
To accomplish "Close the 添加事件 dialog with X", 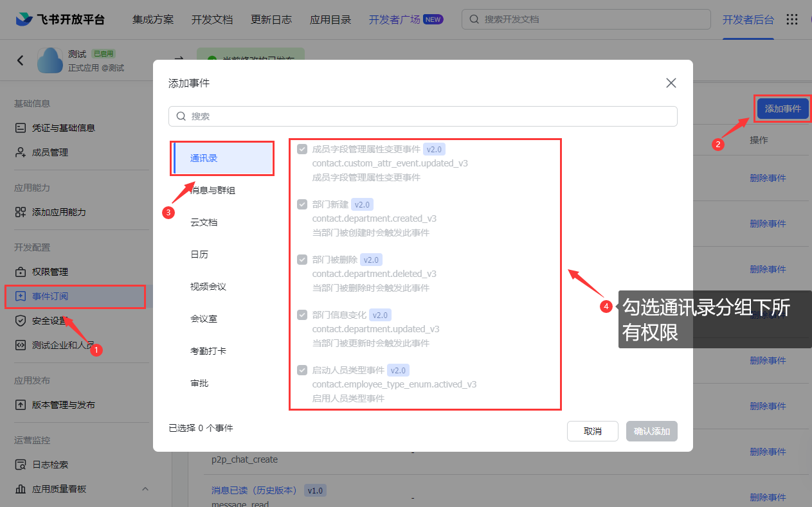I will [671, 83].
